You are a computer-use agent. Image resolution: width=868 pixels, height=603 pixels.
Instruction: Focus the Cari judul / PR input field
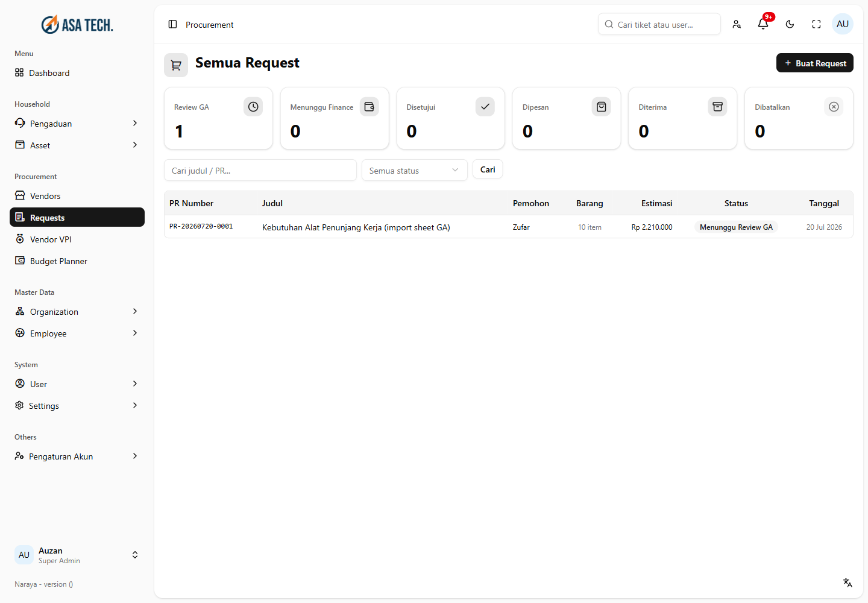260,170
